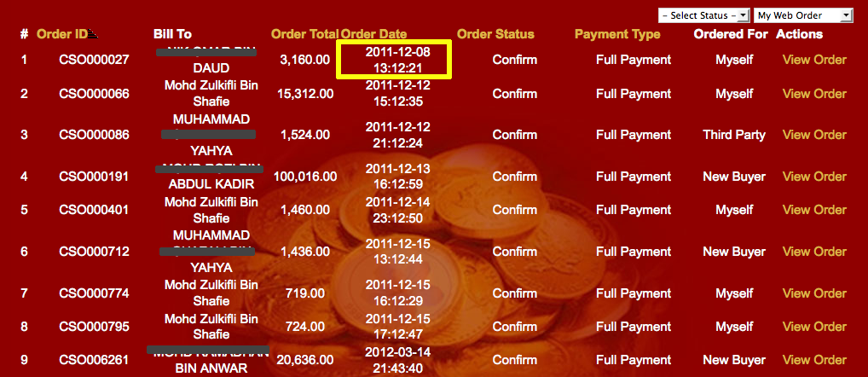Click order ID CSO000774 cell
Screen dimensions: 868x377
94,293
